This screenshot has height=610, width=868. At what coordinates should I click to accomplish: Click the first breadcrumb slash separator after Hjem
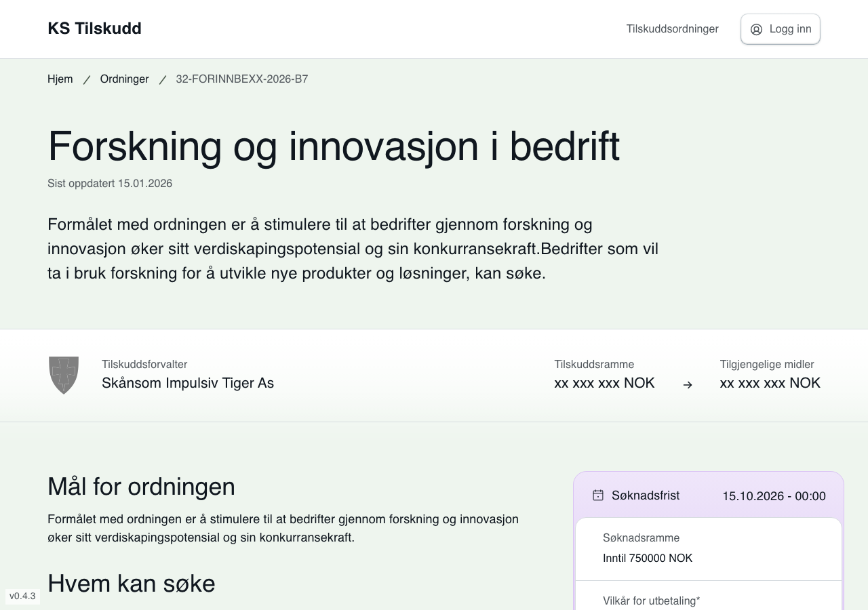click(x=87, y=79)
